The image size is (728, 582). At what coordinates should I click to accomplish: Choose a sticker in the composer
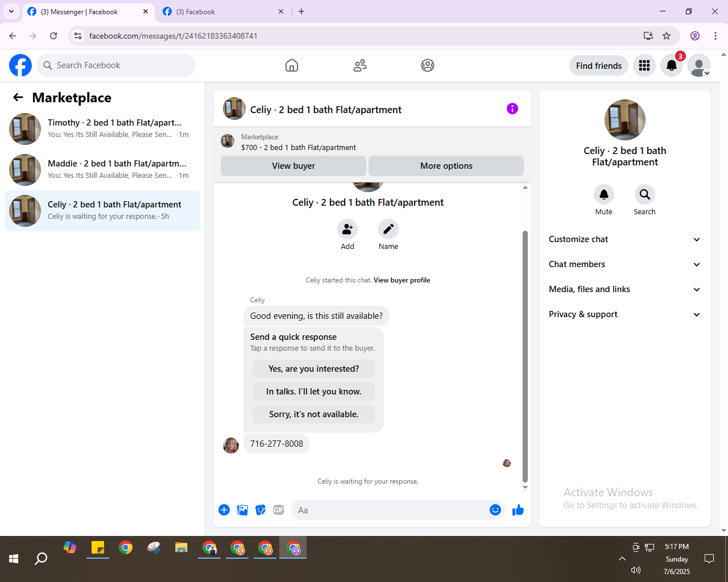(261, 510)
